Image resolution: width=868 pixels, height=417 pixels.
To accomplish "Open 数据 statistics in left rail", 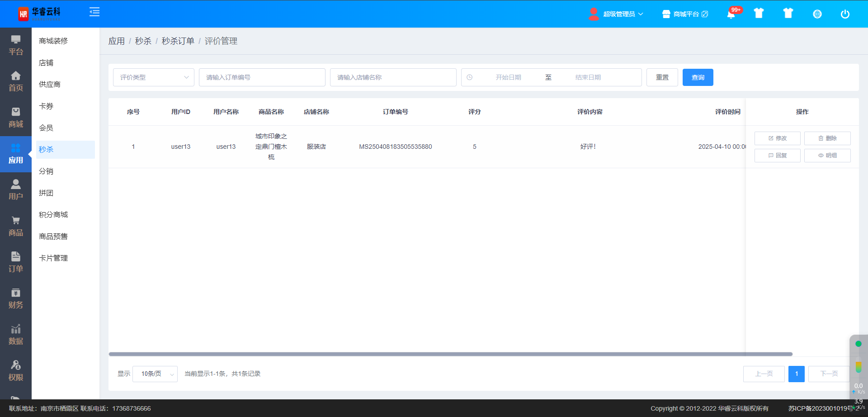I will click(16, 335).
